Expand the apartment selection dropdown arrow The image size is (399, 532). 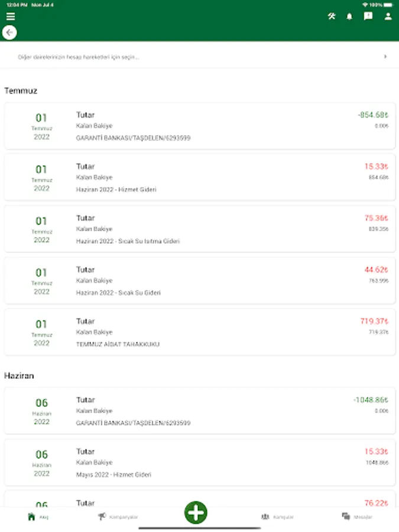pos(385,57)
